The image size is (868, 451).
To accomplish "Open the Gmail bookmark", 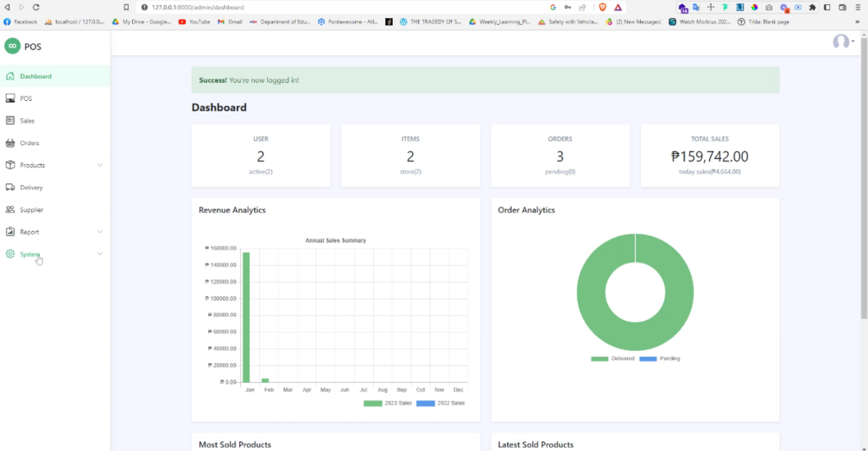I will 230,22.
